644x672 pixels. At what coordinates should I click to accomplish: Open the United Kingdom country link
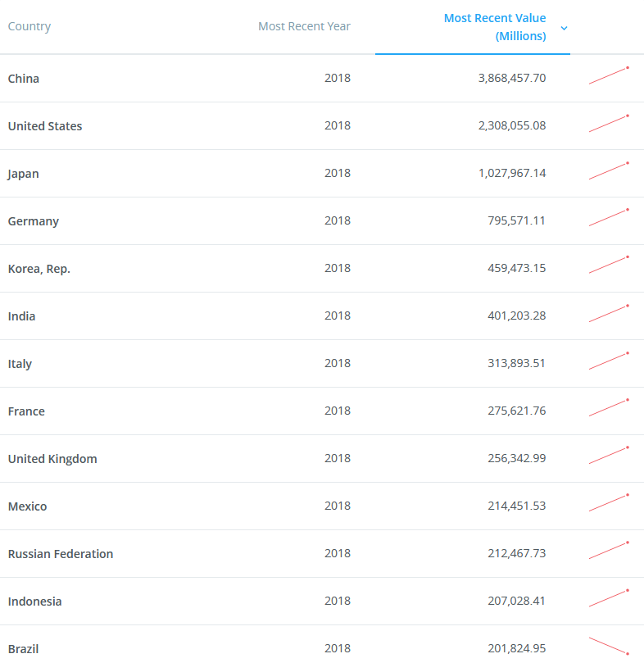(52, 459)
